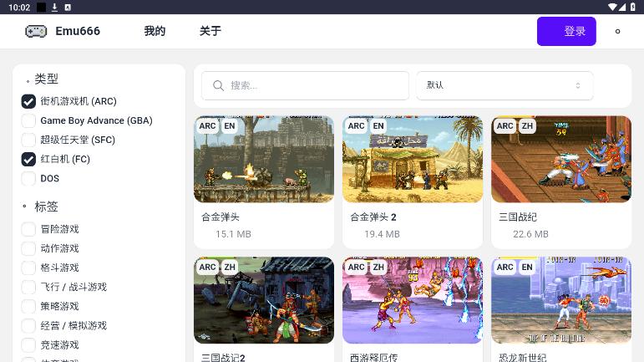
Task: Click the 19.4 MB size text
Action: click(382, 234)
